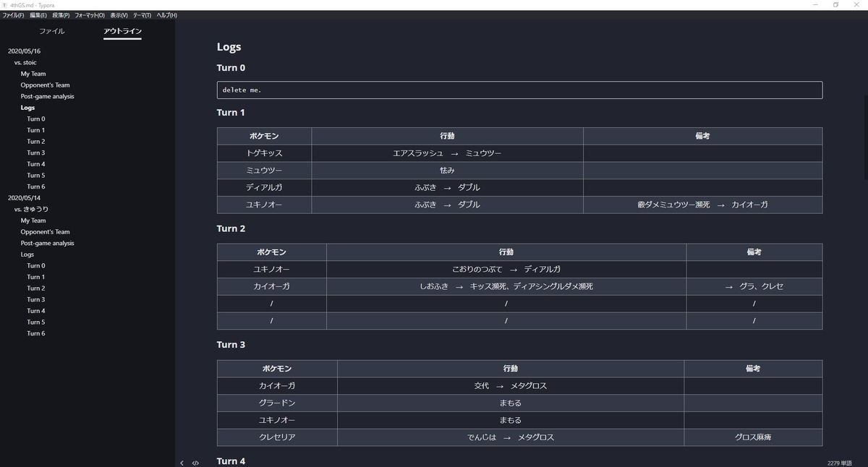Open the 表示(V) menu

[x=119, y=15]
